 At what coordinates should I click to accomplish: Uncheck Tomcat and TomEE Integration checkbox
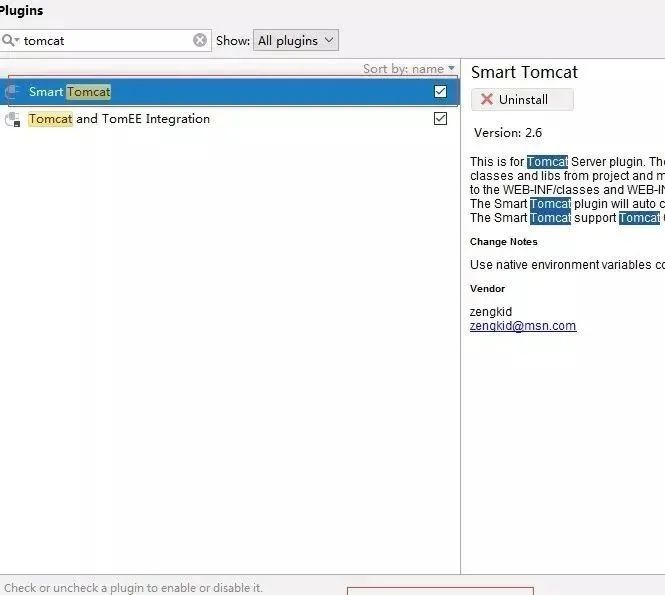[x=440, y=119]
